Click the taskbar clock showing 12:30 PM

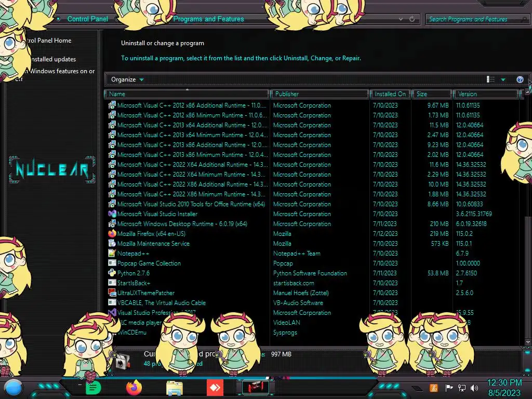tap(504, 383)
